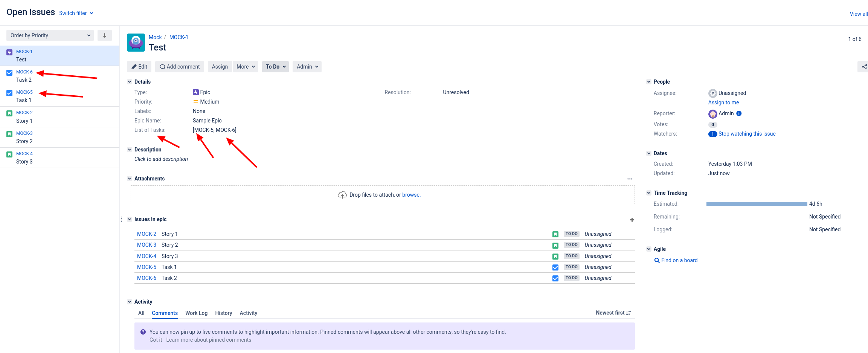Open the Attachments ellipsis options icon
This screenshot has height=353, width=868.
[x=630, y=179]
